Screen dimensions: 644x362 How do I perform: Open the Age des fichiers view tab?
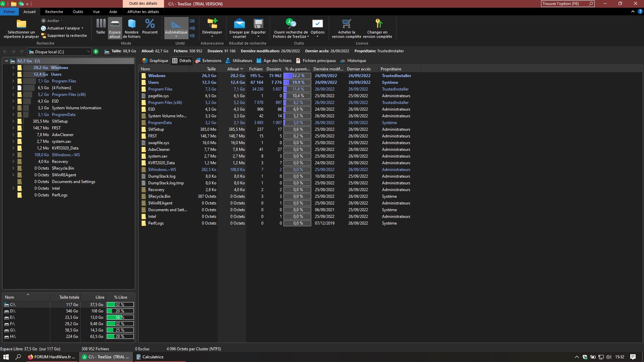(x=274, y=61)
